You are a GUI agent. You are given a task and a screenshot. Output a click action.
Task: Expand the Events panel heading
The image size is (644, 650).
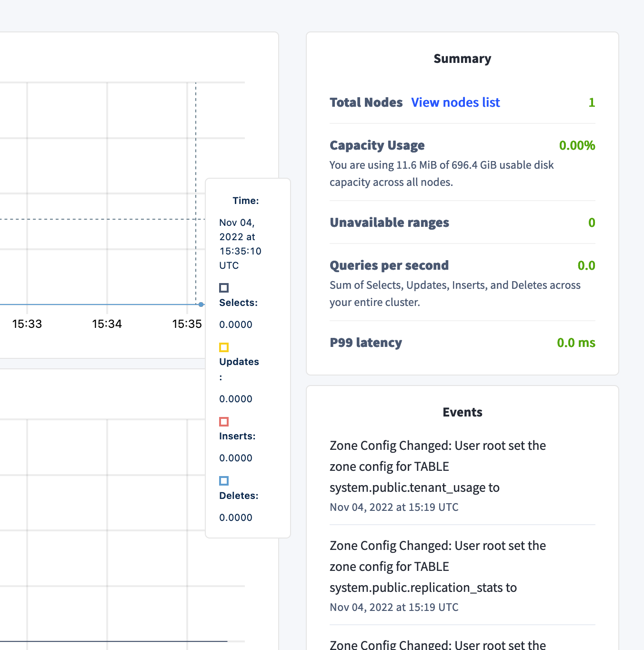(462, 412)
